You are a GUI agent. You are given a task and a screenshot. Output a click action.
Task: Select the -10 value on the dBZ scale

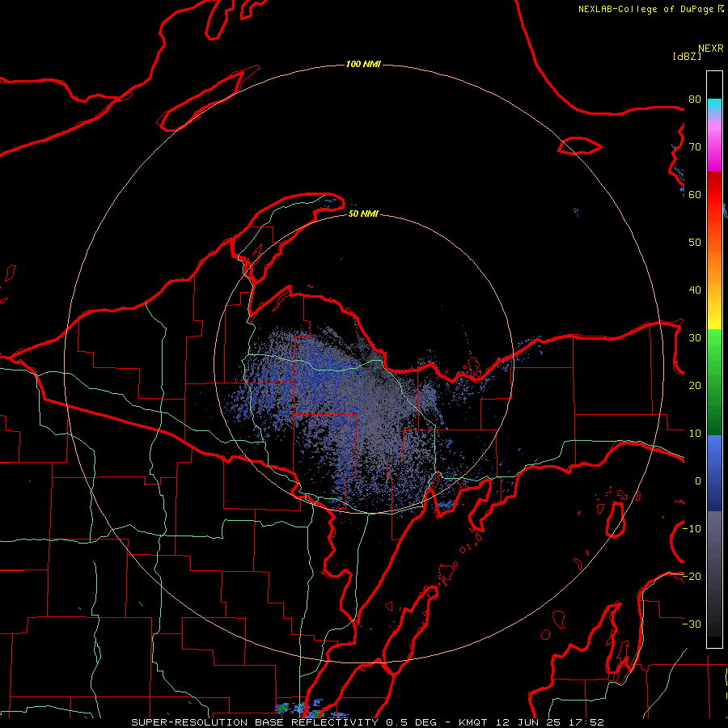click(692, 529)
